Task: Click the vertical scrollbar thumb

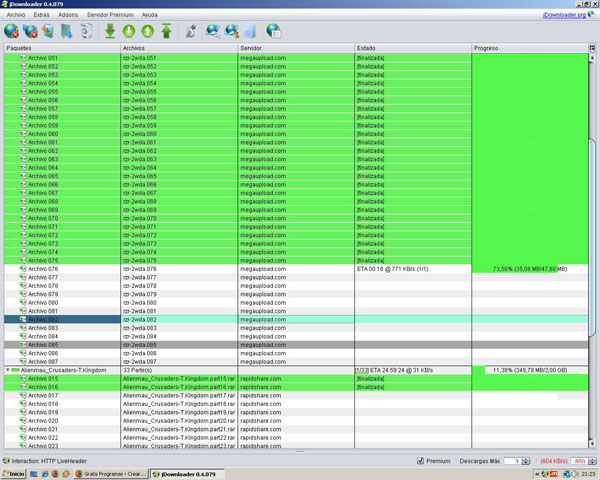Action: pyautogui.click(x=592, y=237)
